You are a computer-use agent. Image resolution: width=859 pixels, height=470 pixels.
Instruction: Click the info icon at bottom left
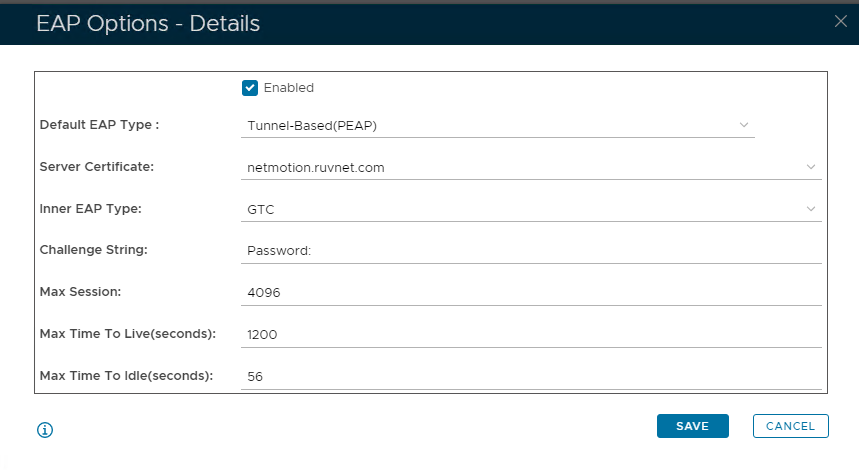click(x=45, y=430)
